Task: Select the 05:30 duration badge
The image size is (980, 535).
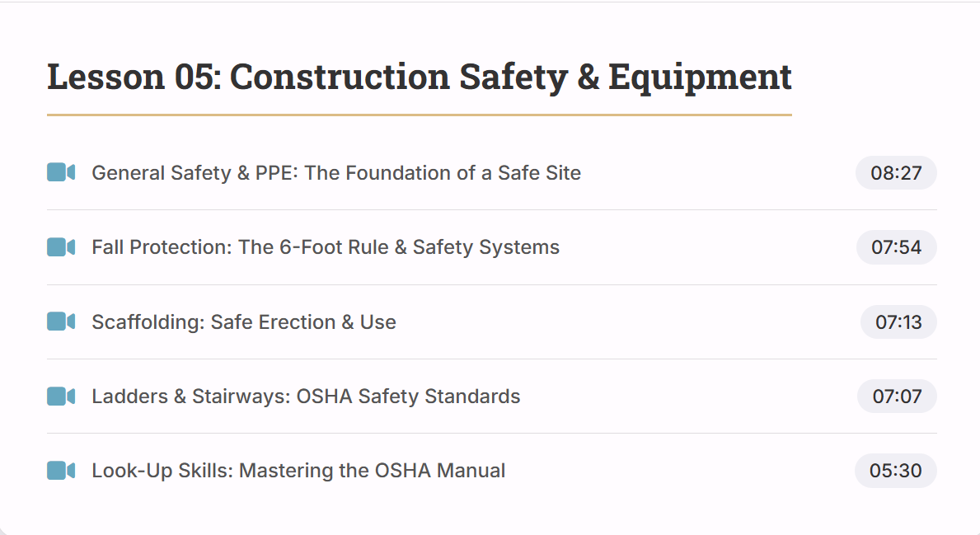Action: tap(895, 471)
